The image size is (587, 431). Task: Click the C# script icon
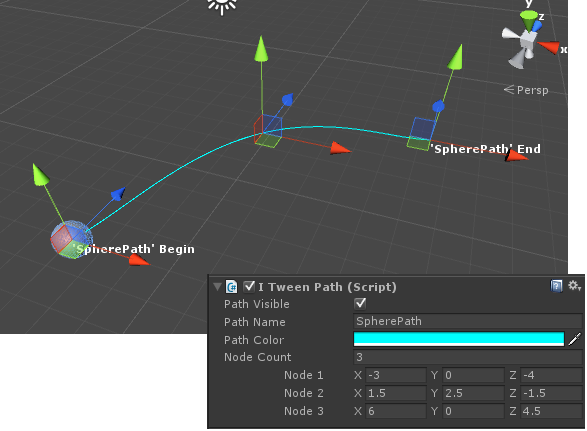[231, 287]
